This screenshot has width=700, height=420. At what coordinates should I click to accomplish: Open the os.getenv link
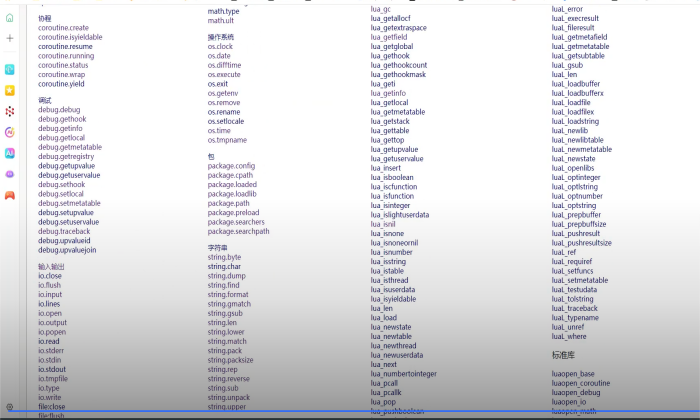click(223, 93)
